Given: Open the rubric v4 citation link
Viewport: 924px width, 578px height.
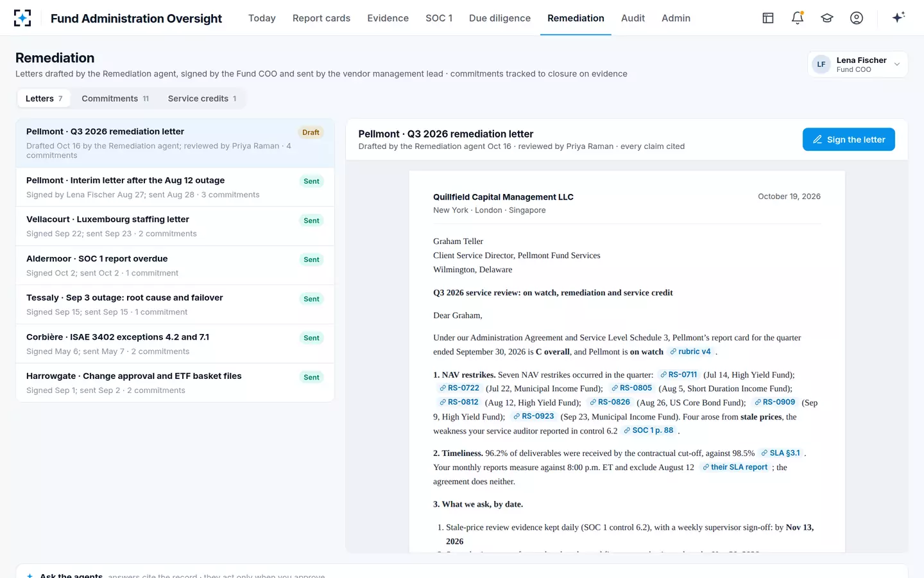Looking at the screenshot, I should [x=690, y=351].
